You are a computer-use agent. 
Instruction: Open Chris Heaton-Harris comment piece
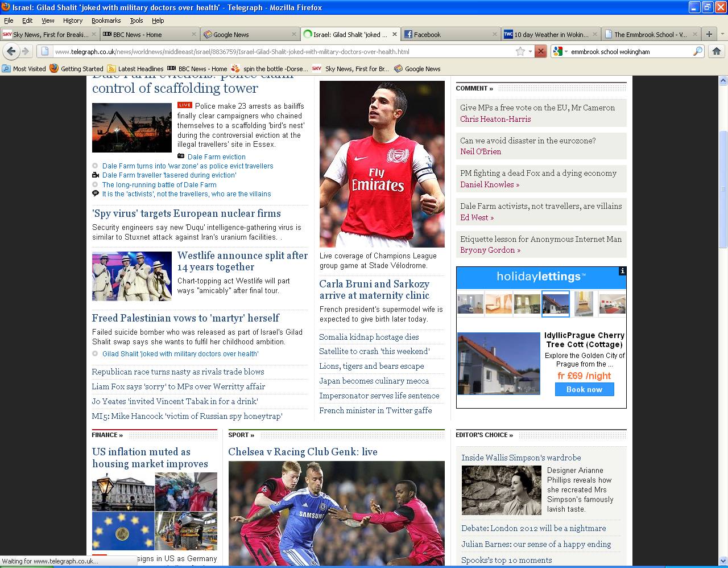(x=495, y=119)
